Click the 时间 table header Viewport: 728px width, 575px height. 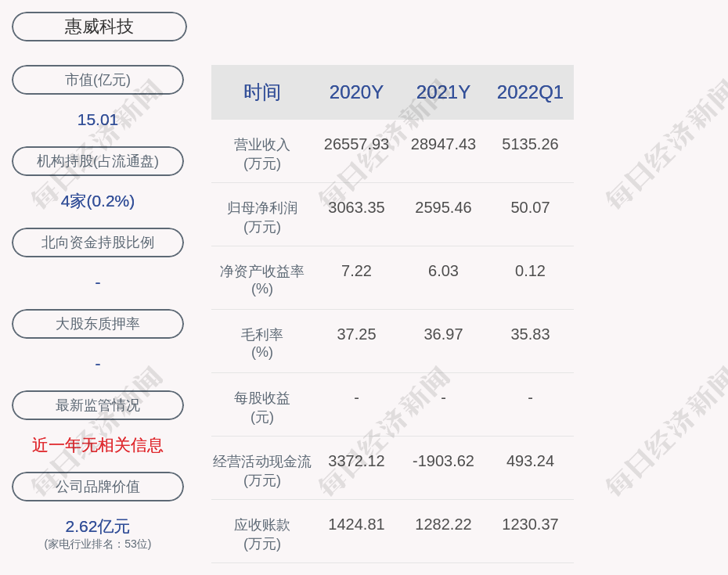262,92
